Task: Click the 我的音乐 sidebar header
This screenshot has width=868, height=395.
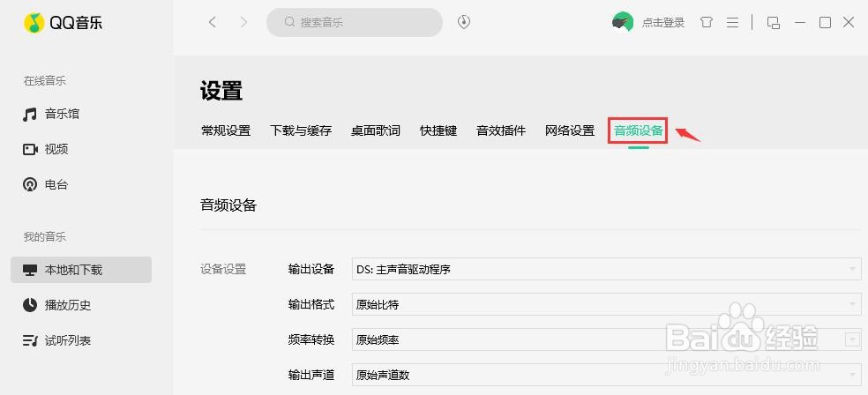Action: pos(44,237)
